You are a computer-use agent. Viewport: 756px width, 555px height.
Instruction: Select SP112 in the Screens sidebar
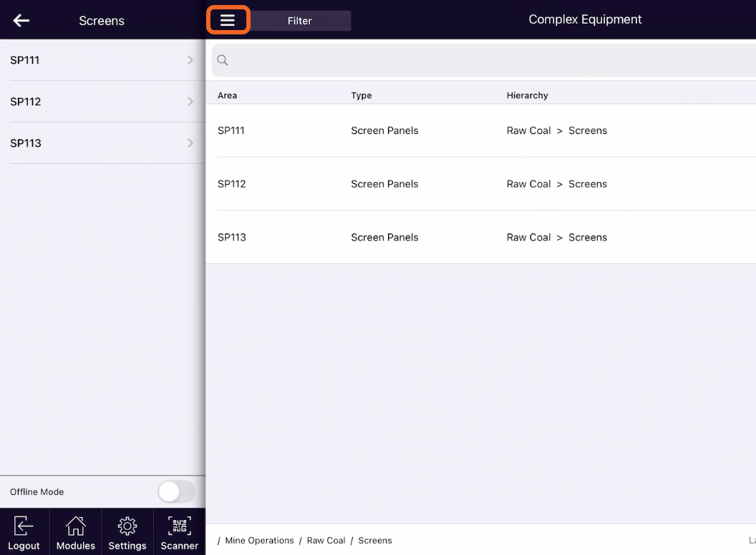[102, 101]
